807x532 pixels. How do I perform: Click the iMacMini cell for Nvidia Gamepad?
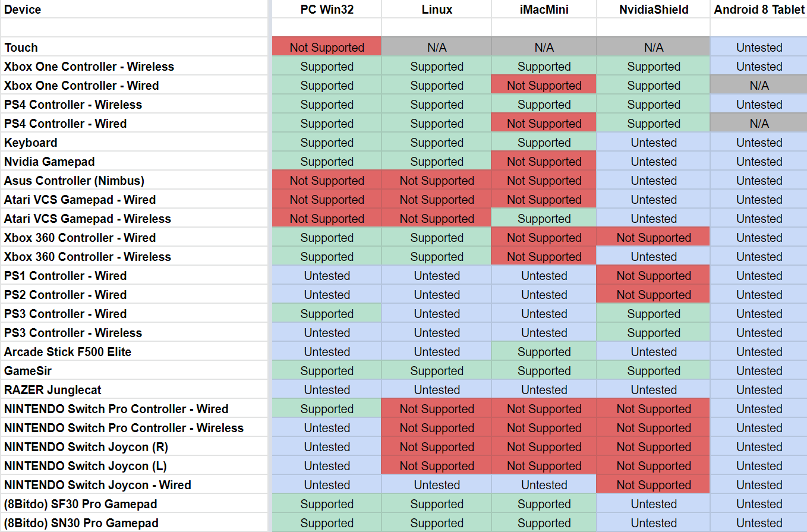544,162
